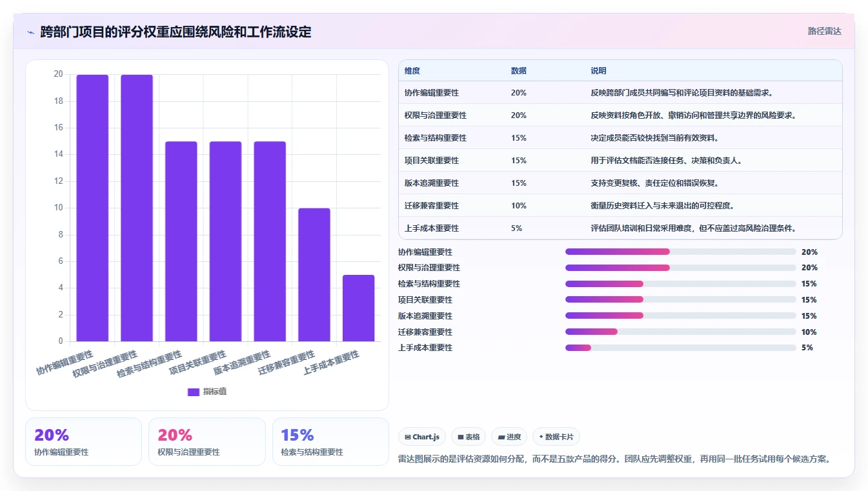The width and height of the screenshot is (868, 491).
Task: Click description starting 反映跨部门成员共同编写
Action: point(682,93)
